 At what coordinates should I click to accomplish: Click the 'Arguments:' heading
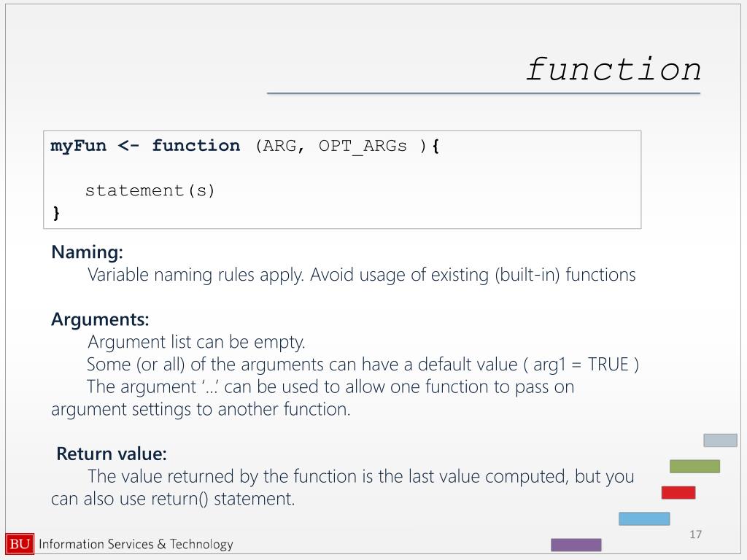point(100,319)
